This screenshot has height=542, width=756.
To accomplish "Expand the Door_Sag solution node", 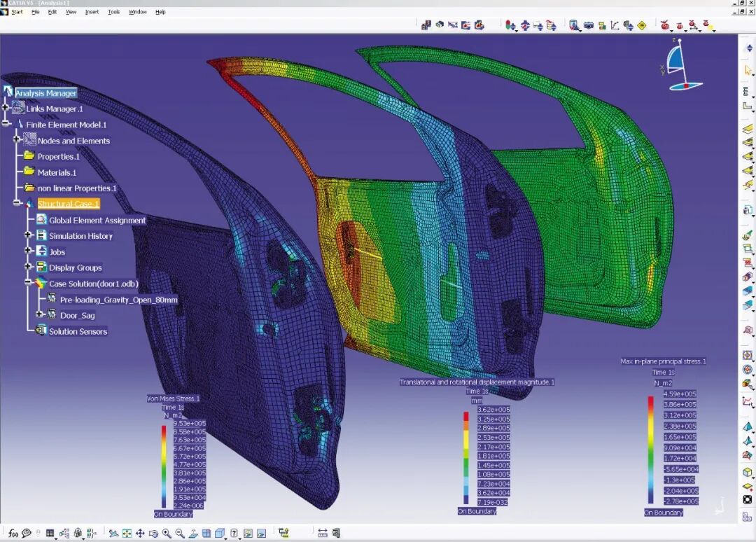I will coord(40,315).
